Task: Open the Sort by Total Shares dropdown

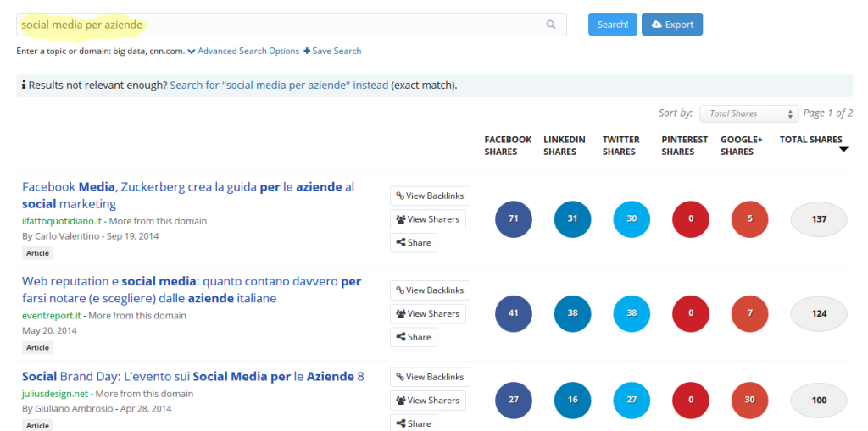Action: [x=748, y=113]
